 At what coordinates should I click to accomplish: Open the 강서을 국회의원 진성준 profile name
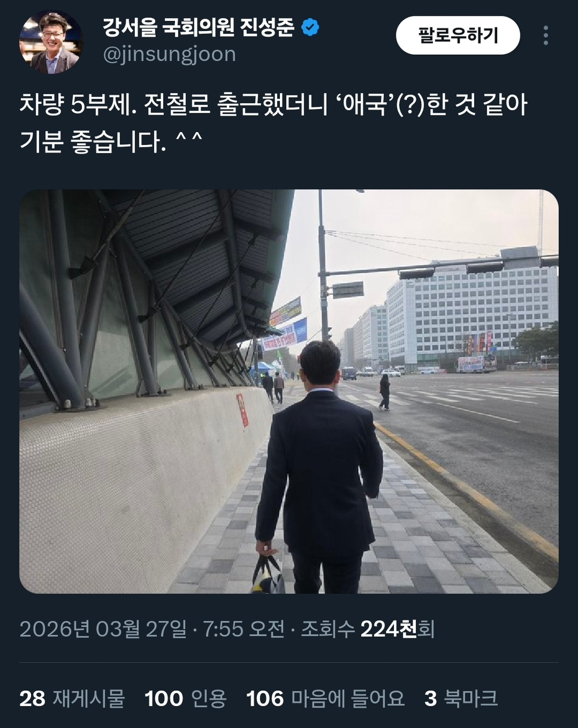coord(199,27)
